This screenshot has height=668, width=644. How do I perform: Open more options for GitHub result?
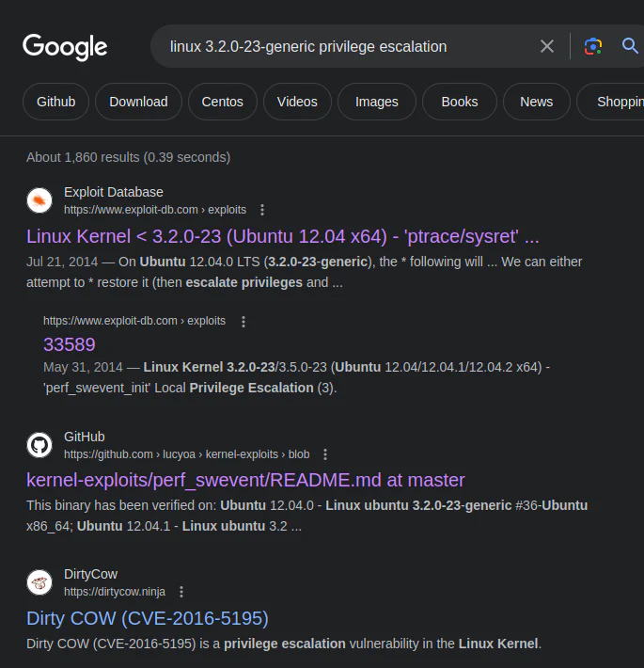click(x=325, y=454)
